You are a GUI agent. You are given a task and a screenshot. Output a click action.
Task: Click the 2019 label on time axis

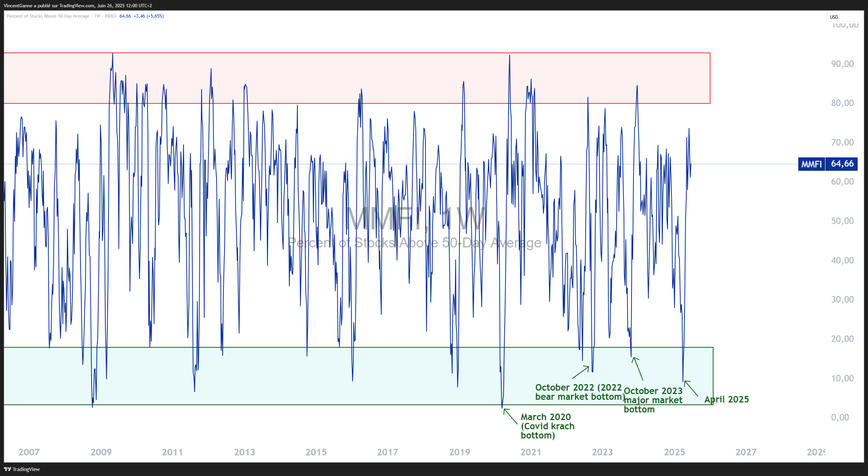click(459, 452)
